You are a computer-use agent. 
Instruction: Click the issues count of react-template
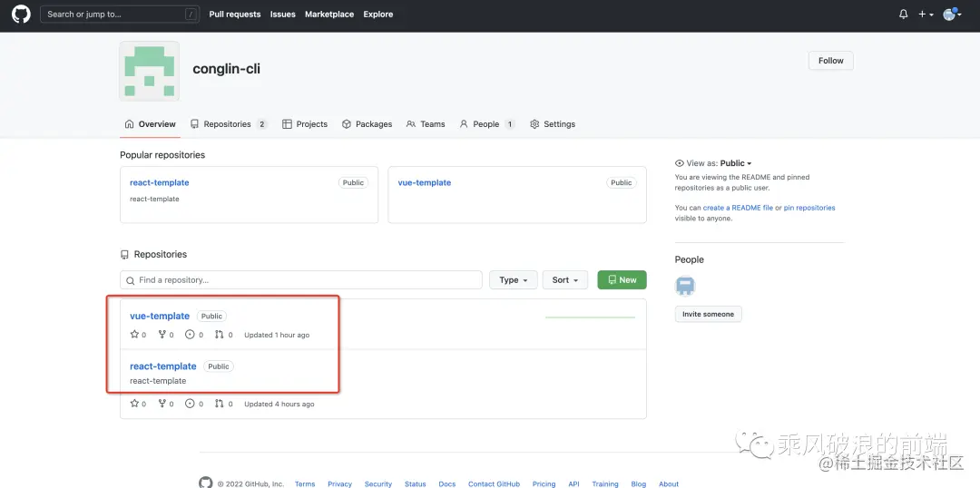[x=194, y=404]
